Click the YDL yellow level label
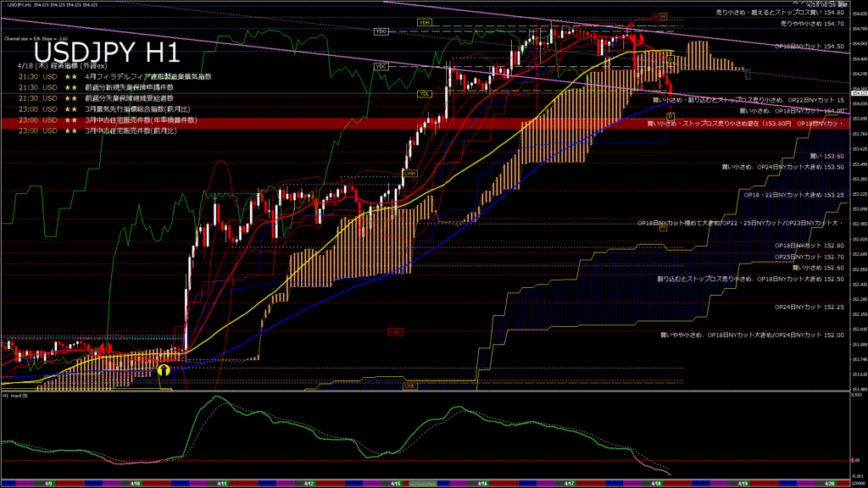The image size is (868, 488). (423, 93)
